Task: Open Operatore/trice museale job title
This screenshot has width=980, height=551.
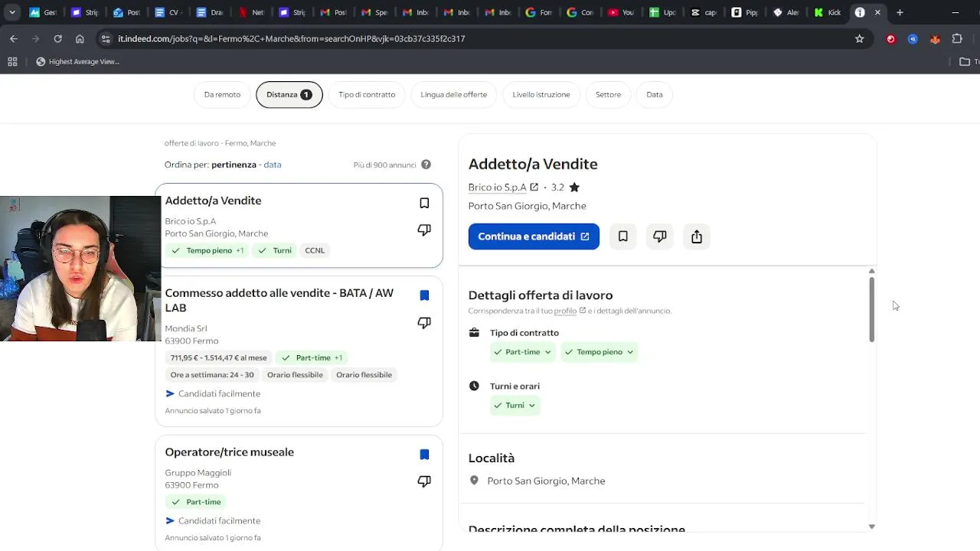Action: click(230, 452)
